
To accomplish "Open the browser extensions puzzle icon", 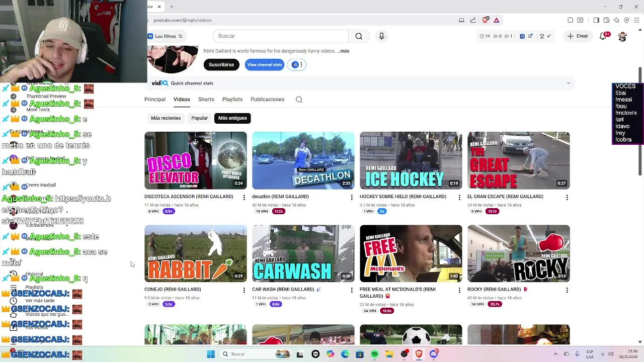I will (x=570, y=20).
